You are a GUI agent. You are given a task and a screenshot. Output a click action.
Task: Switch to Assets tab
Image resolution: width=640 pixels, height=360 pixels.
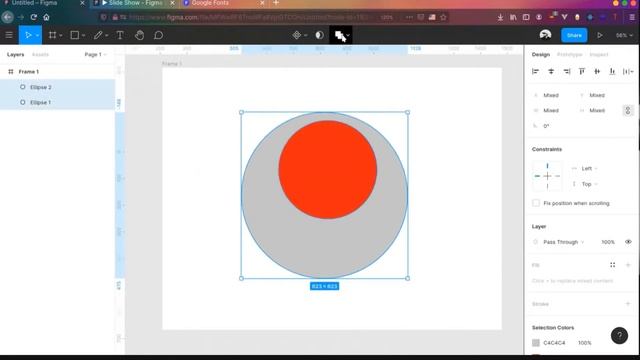tap(40, 54)
